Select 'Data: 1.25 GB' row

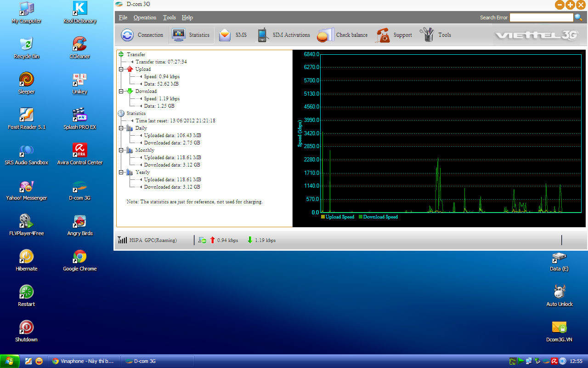(x=159, y=106)
